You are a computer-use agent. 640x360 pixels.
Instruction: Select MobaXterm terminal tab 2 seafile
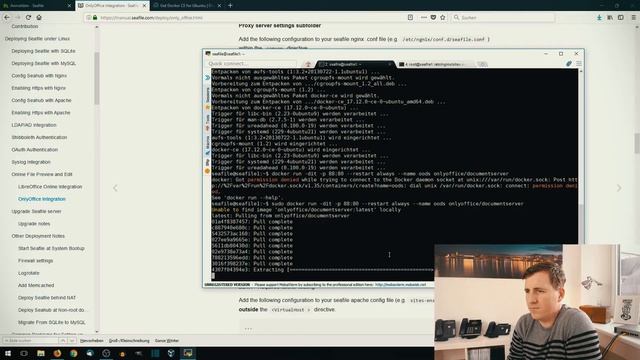click(356, 64)
